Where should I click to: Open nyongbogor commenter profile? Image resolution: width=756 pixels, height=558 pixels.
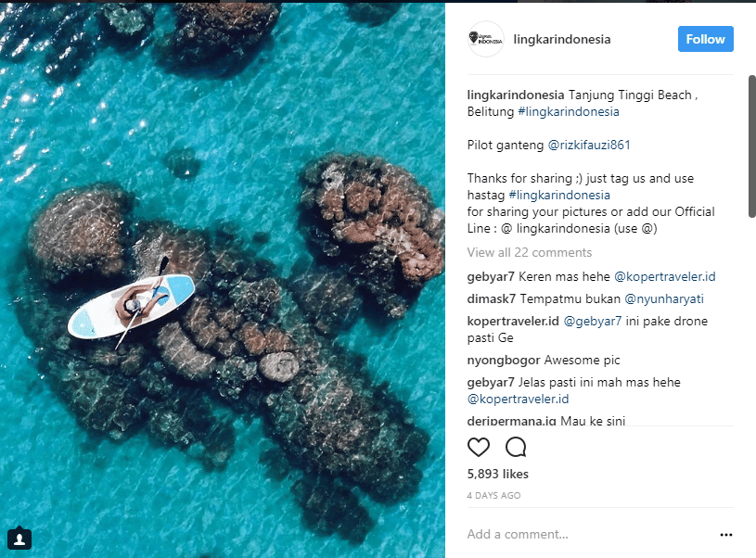coord(503,360)
